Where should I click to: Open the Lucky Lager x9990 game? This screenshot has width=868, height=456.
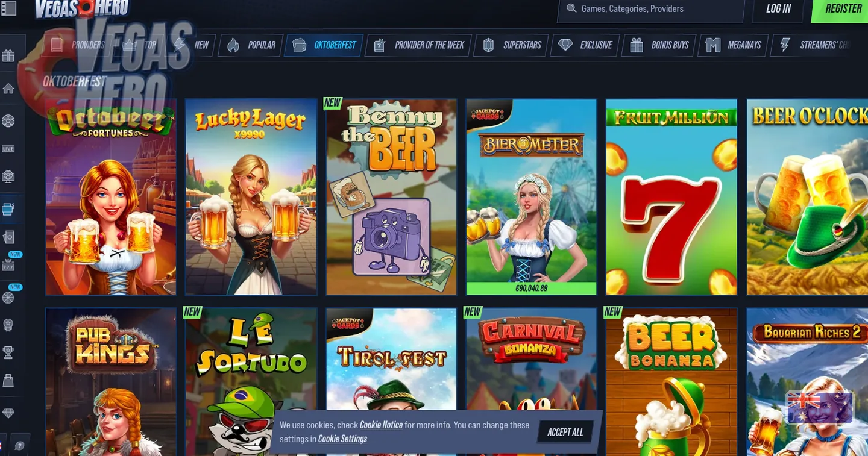point(251,197)
